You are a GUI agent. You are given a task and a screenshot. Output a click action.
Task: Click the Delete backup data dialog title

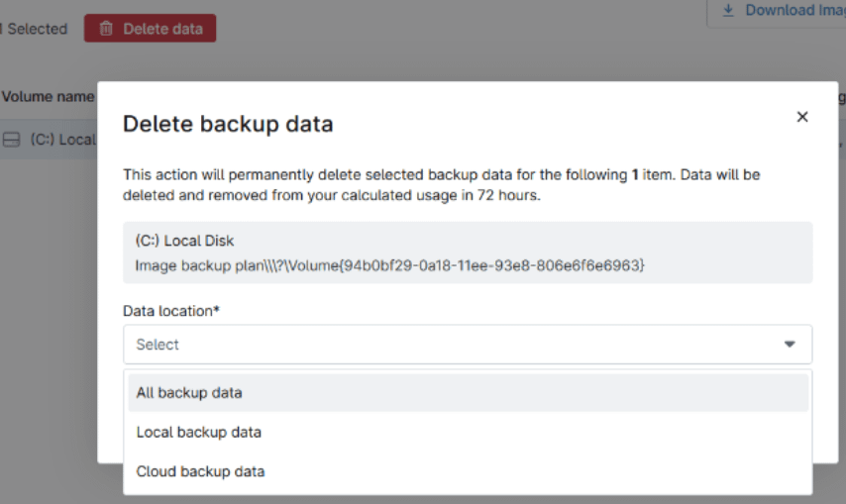[227, 124]
